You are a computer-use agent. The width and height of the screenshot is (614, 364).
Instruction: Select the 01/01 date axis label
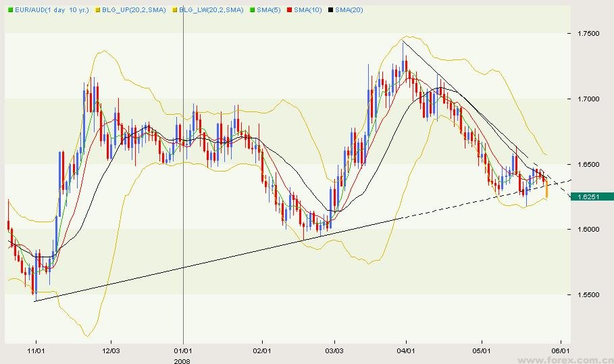coord(183,351)
